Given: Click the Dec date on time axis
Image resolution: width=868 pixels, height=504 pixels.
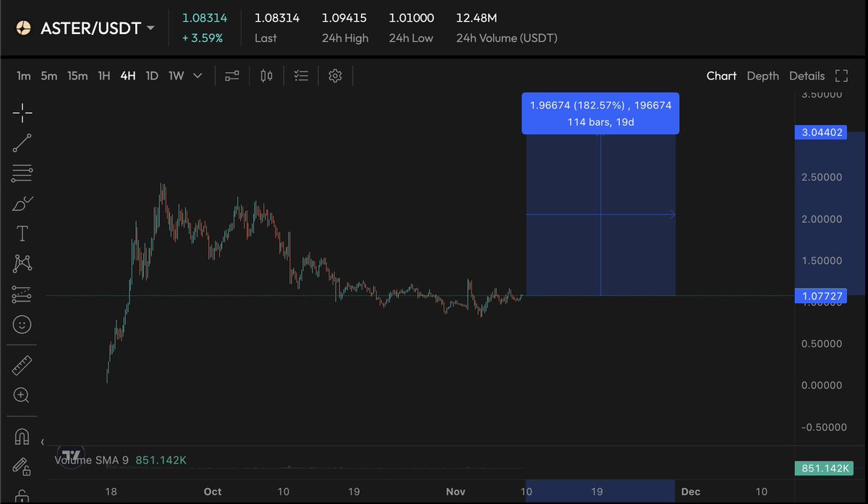Looking at the screenshot, I should pyautogui.click(x=690, y=492).
